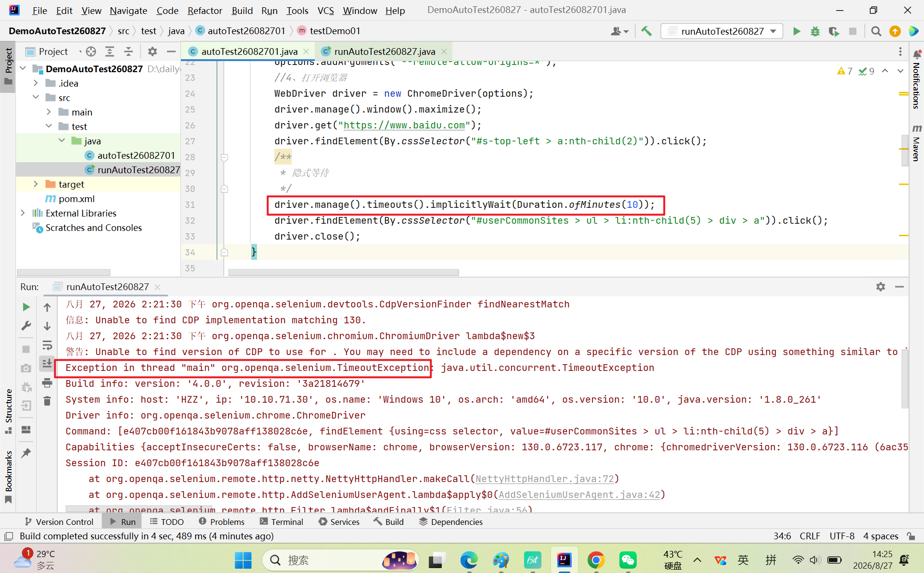The image size is (924, 573).
Task: Open Run panel settings gear
Action: point(881,287)
